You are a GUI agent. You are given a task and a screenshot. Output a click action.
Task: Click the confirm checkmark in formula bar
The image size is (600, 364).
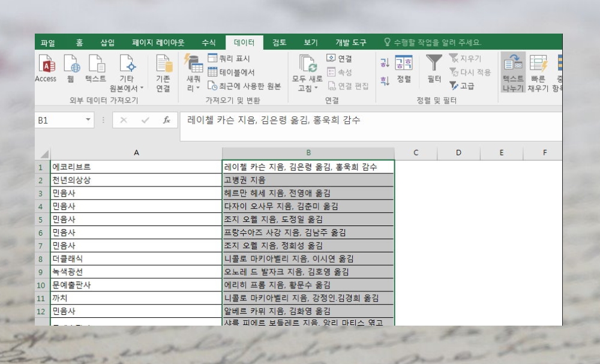click(145, 121)
